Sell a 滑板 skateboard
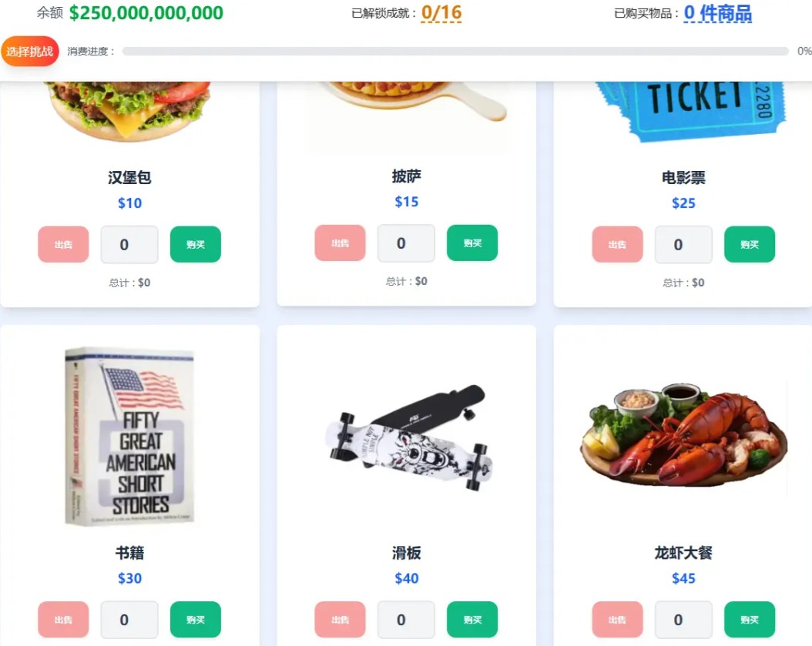812x646 pixels. 341,620
